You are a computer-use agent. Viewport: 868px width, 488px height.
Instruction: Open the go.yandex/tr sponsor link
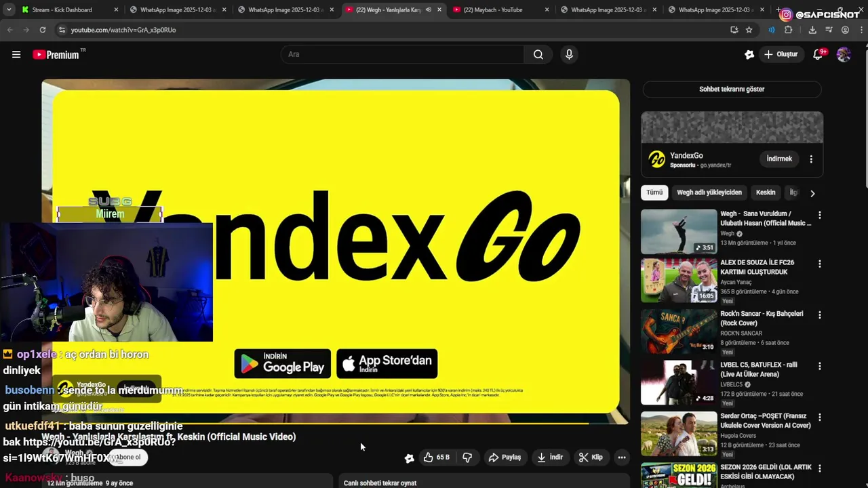pos(715,165)
